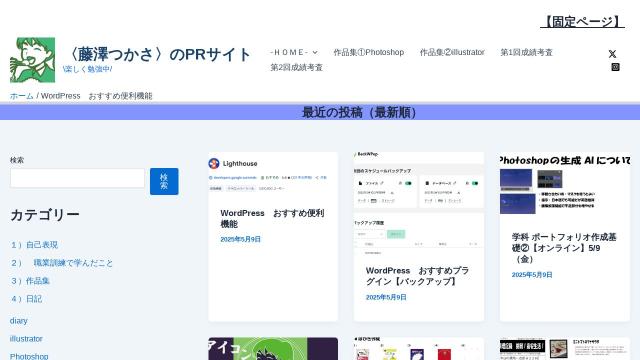This screenshot has height=360, width=640.
Task: Open the illustrator category link
Action: click(26, 339)
